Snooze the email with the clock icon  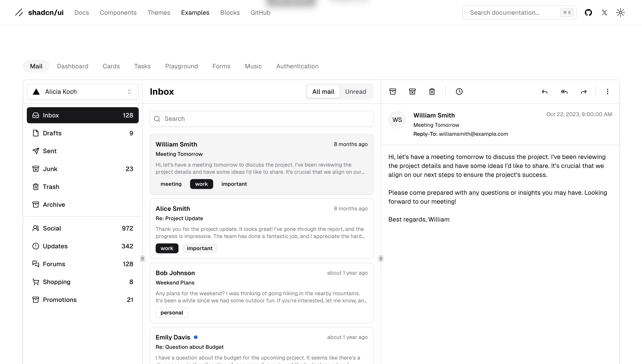[x=459, y=92]
